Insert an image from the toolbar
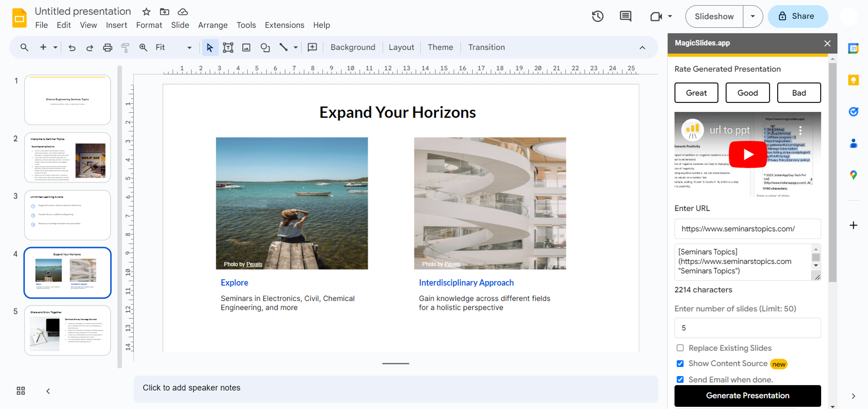868x409 pixels. tap(246, 47)
